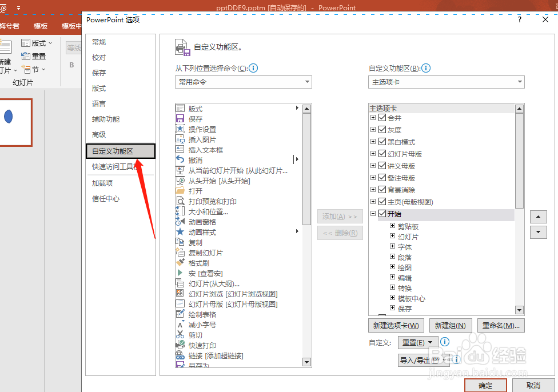
Task: Select slide thumbnail in PowerPoint window
Action: [15, 122]
